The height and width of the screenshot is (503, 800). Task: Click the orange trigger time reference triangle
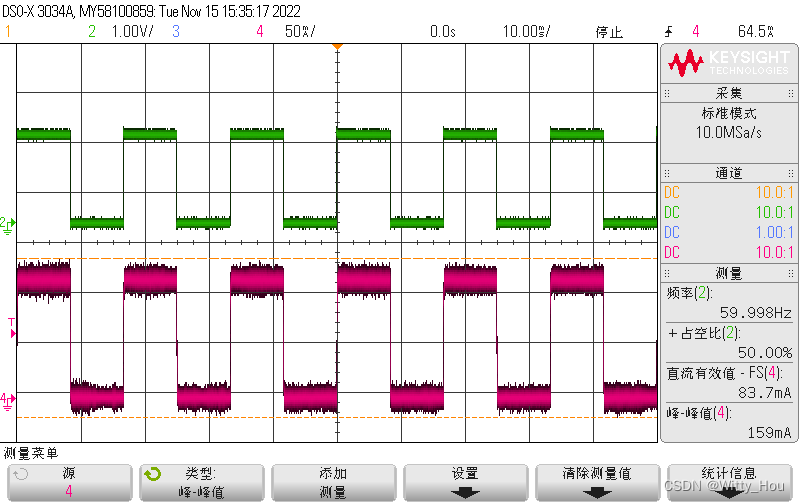[x=337, y=46]
